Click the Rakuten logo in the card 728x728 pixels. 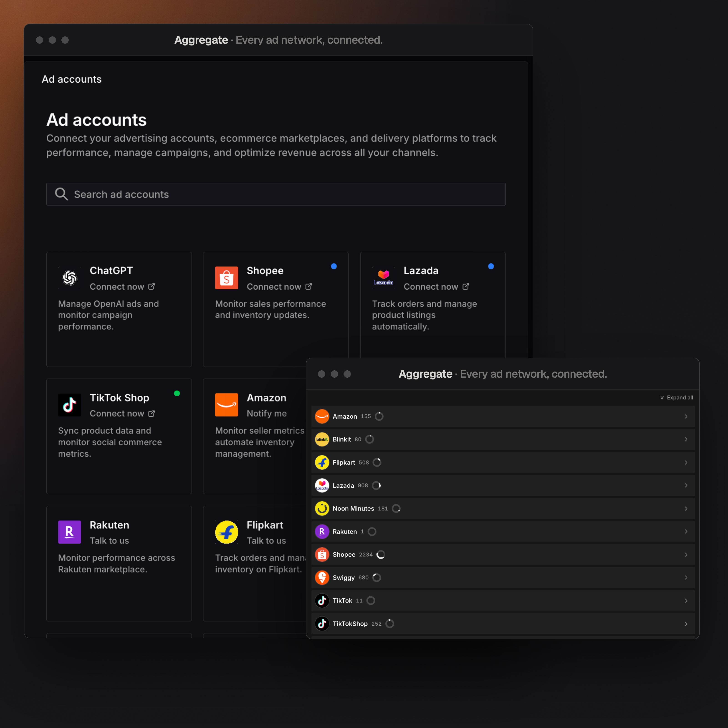pyautogui.click(x=70, y=532)
